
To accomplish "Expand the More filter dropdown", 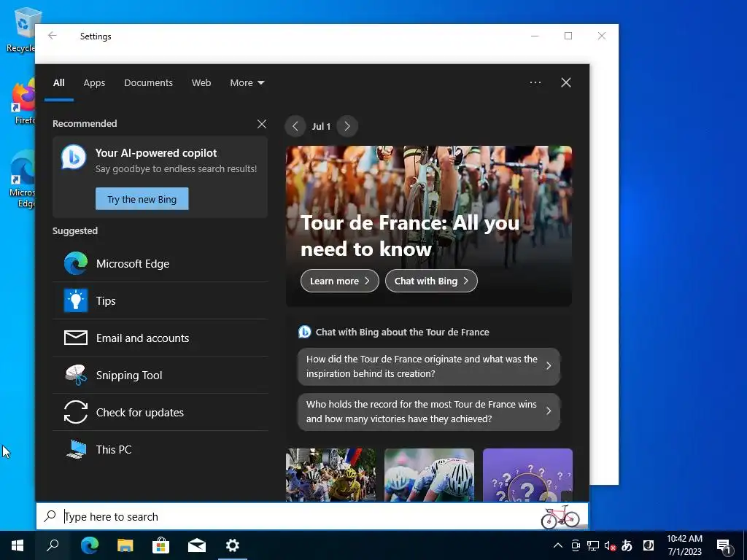I will [x=247, y=83].
